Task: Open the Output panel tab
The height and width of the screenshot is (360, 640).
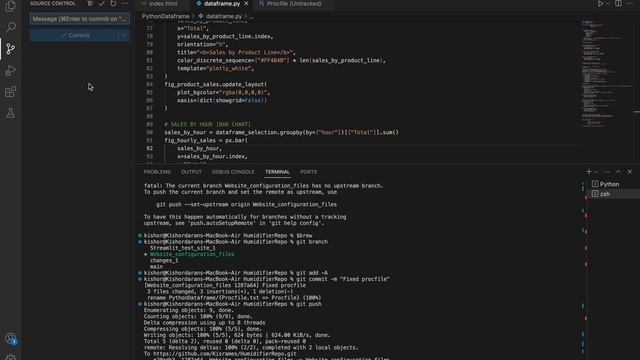Action: [191, 172]
